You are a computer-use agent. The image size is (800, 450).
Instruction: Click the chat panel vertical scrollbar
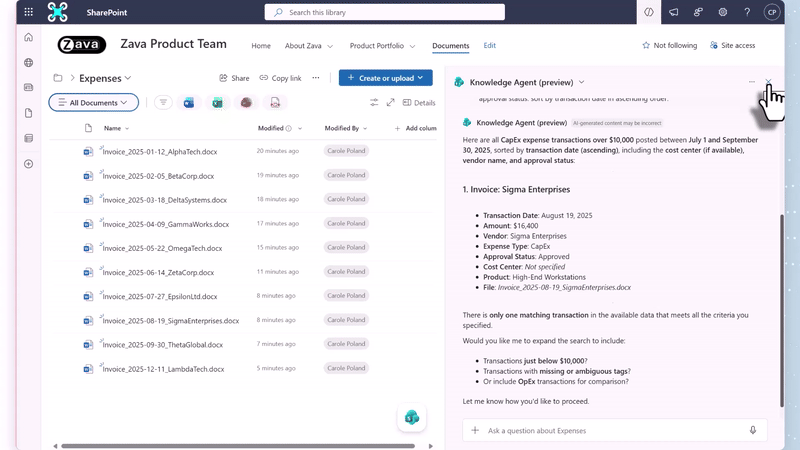782,310
